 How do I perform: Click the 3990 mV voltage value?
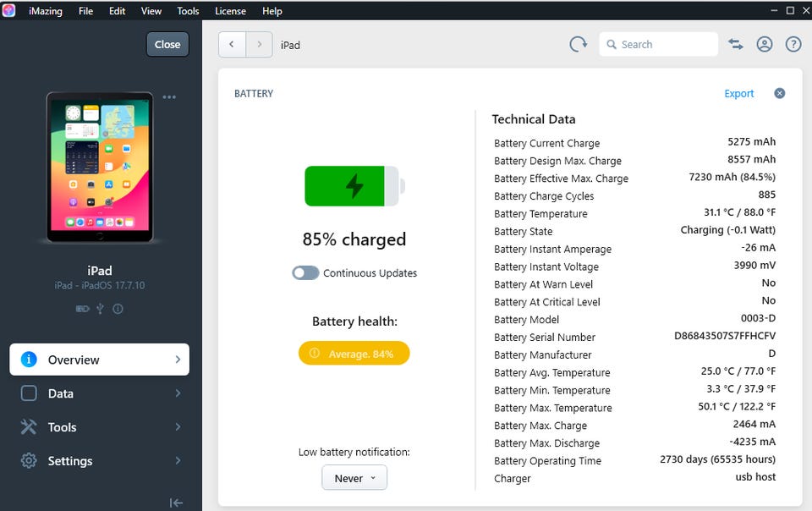tap(754, 265)
